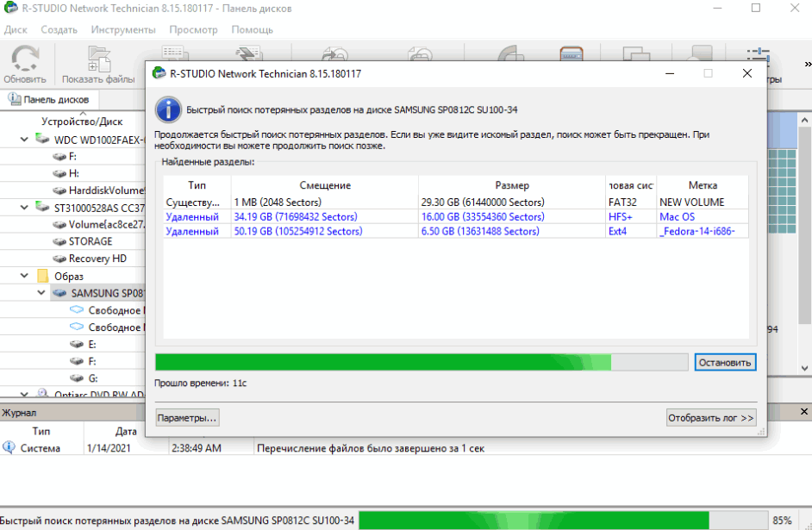This screenshot has width=812, height=530.
Task: Open the Диск menu
Action: pos(16,29)
